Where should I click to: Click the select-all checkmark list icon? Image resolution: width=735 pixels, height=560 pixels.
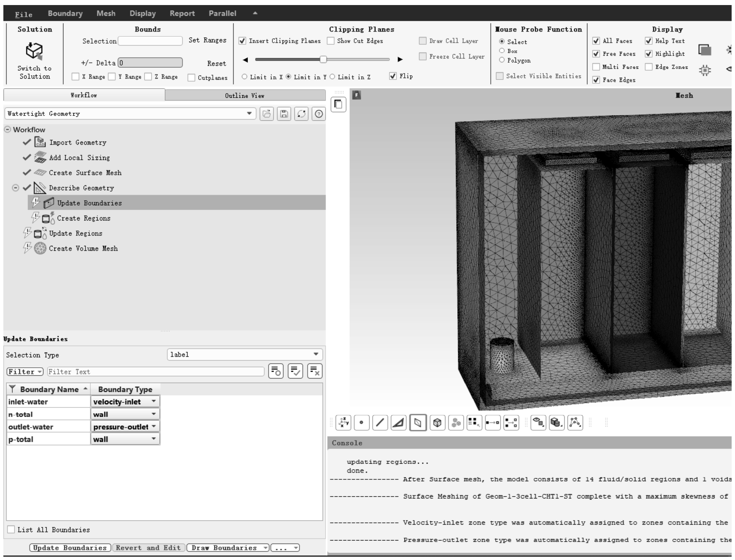295,371
